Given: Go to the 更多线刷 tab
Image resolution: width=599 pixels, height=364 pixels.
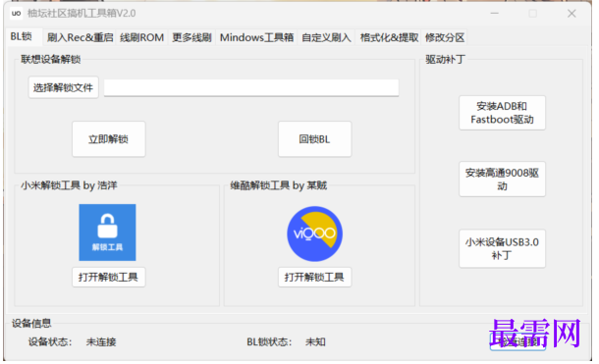Looking at the screenshot, I should click(x=191, y=37).
